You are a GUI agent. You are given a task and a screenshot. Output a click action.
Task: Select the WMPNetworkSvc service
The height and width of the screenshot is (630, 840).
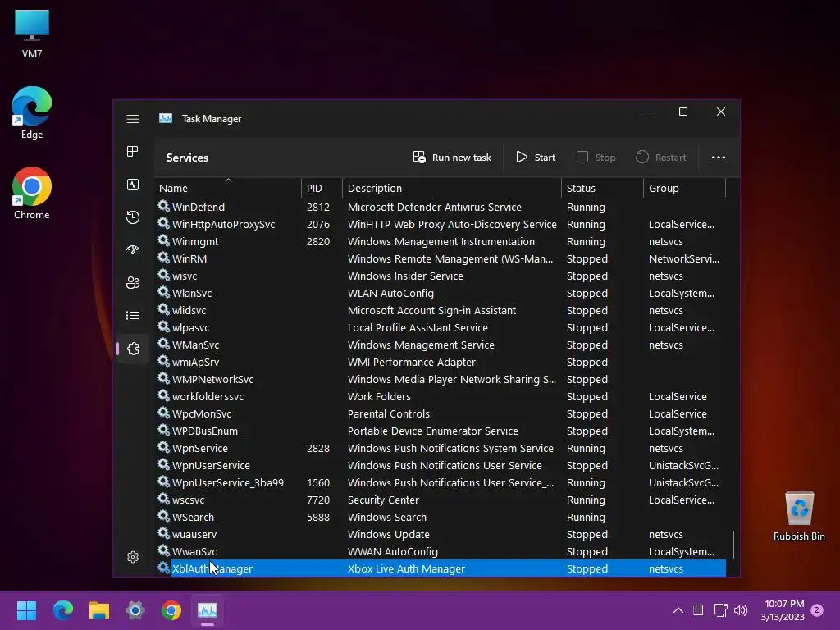point(441,379)
